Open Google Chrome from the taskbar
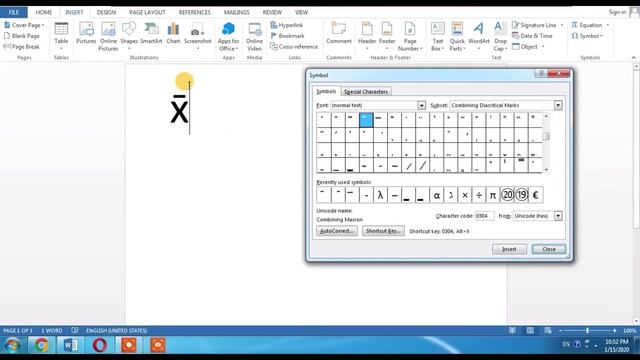 [x=41, y=345]
